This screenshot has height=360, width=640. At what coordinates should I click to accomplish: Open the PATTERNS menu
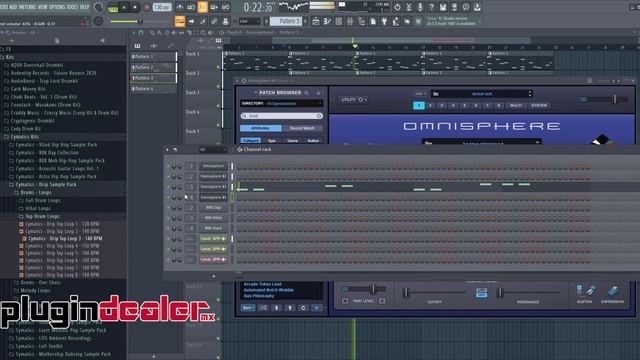tap(27, 7)
